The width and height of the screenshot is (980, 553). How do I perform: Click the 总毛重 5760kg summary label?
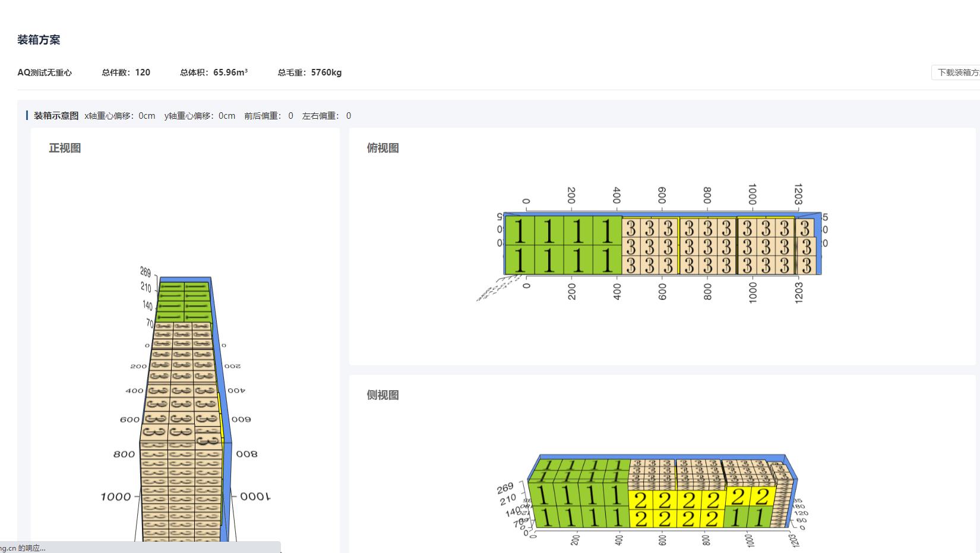pos(309,72)
